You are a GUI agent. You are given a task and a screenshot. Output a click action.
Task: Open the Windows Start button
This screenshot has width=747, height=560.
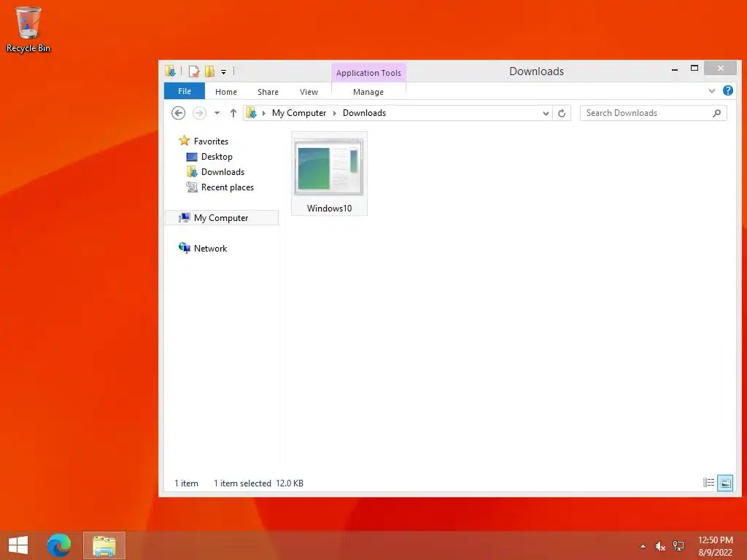coord(18,545)
